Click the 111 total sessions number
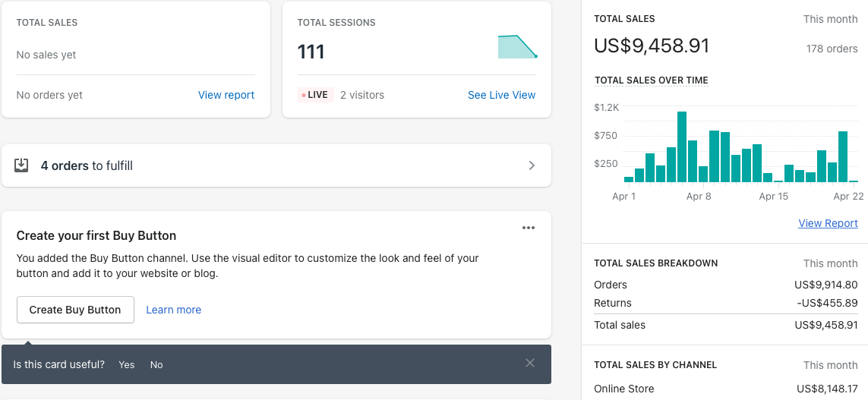 pos(311,52)
